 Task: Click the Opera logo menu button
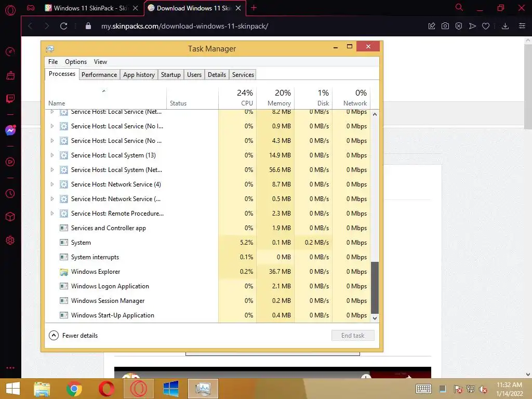coord(10,10)
